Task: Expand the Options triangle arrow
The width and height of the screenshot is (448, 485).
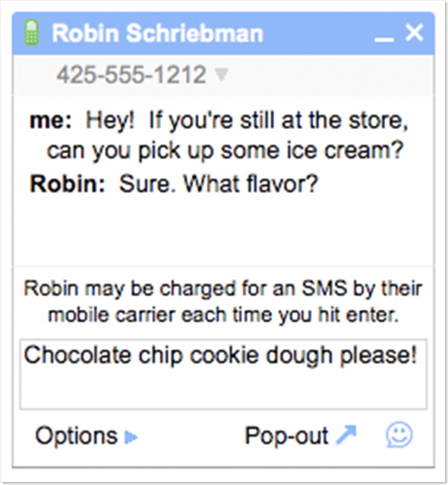Action: click(x=131, y=437)
